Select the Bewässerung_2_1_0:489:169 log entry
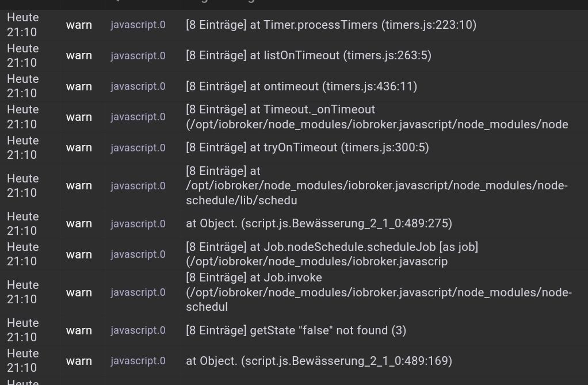The image size is (588, 385). point(319,361)
